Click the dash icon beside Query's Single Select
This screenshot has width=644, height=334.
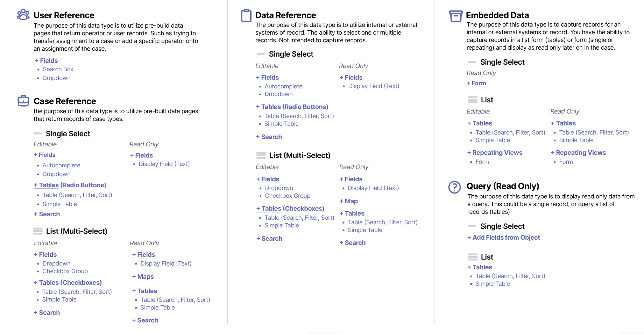[x=472, y=226]
